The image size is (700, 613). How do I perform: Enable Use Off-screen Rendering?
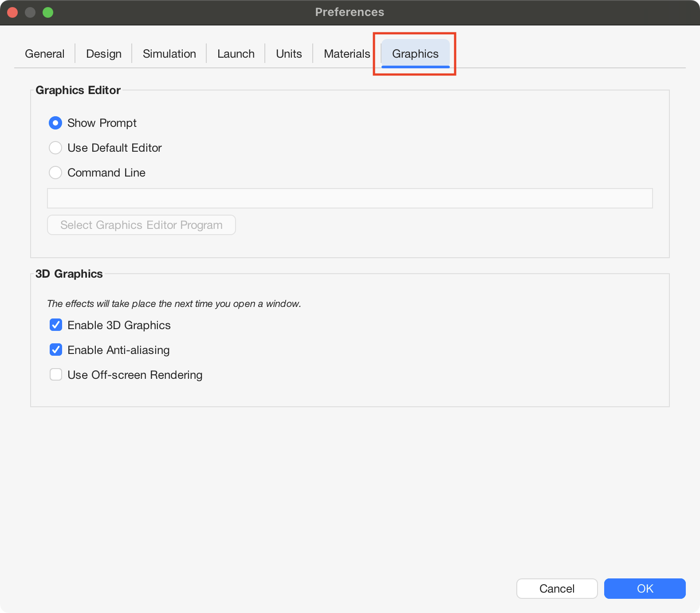(56, 375)
